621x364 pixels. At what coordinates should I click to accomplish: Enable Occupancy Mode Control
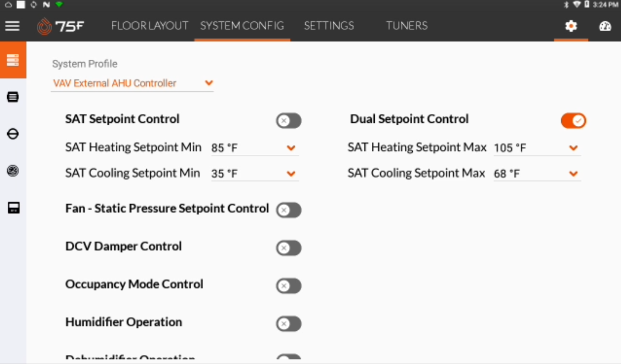click(x=289, y=286)
